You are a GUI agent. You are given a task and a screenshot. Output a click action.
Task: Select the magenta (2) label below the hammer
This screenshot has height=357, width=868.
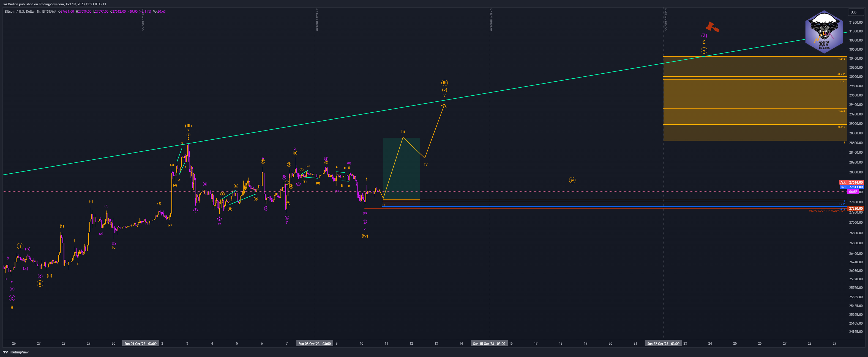tap(704, 35)
